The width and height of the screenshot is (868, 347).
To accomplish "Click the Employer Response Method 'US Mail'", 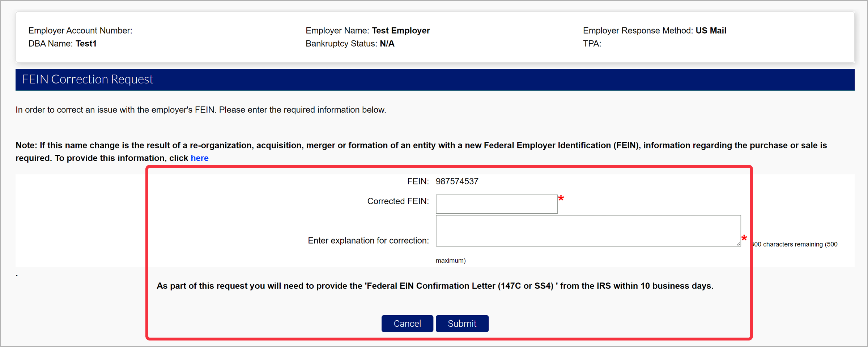I will [x=711, y=31].
